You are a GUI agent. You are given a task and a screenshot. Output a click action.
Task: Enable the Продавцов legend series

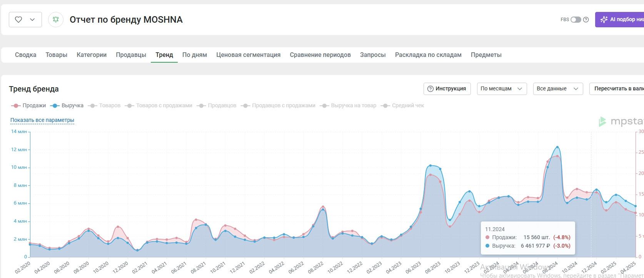click(217, 106)
